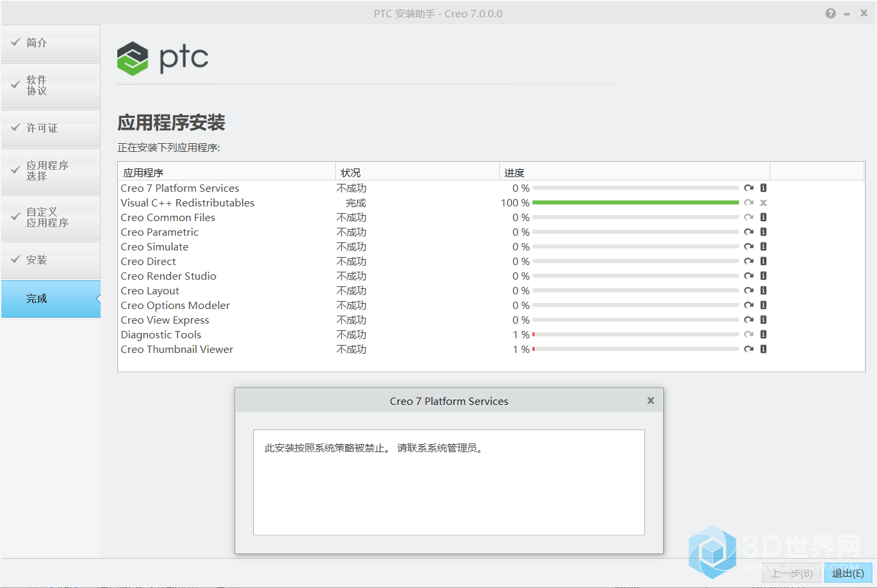Retry installing Creo Render Studio

pyautogui.click(x=748, y=276)
